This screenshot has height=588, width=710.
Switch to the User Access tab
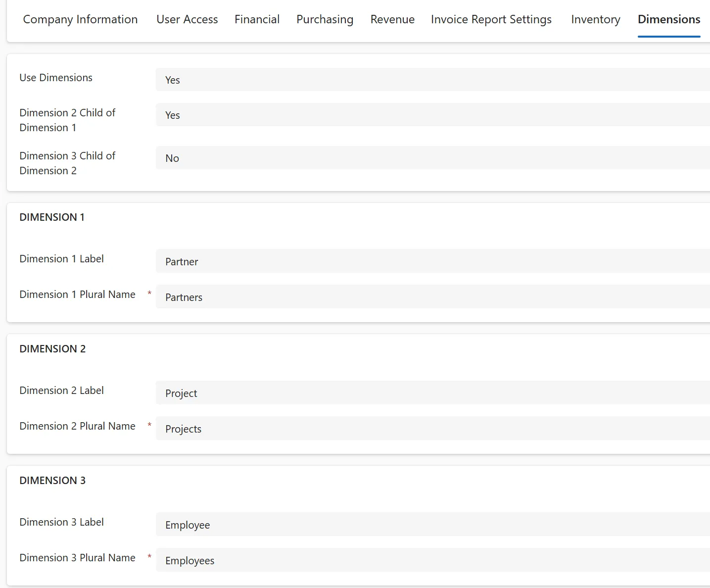click(x=187, y=19)
